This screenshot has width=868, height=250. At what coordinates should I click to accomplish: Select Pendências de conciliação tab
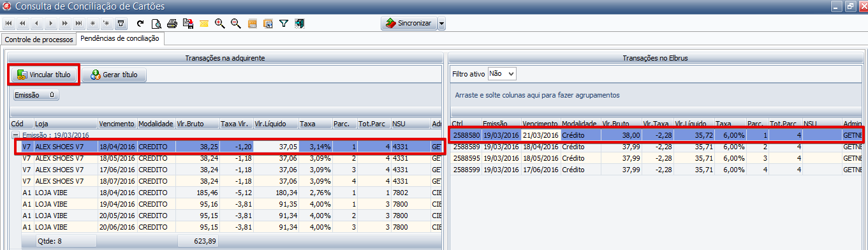(x=120, y=39)
